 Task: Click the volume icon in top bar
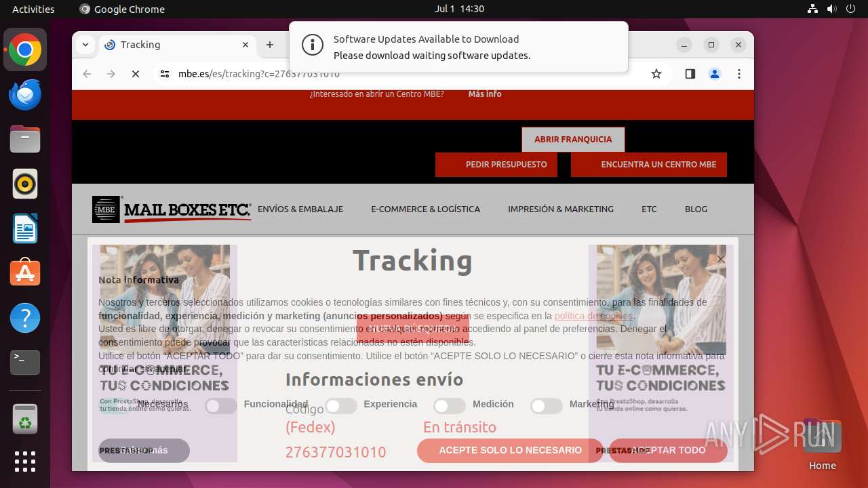point(832,9)
